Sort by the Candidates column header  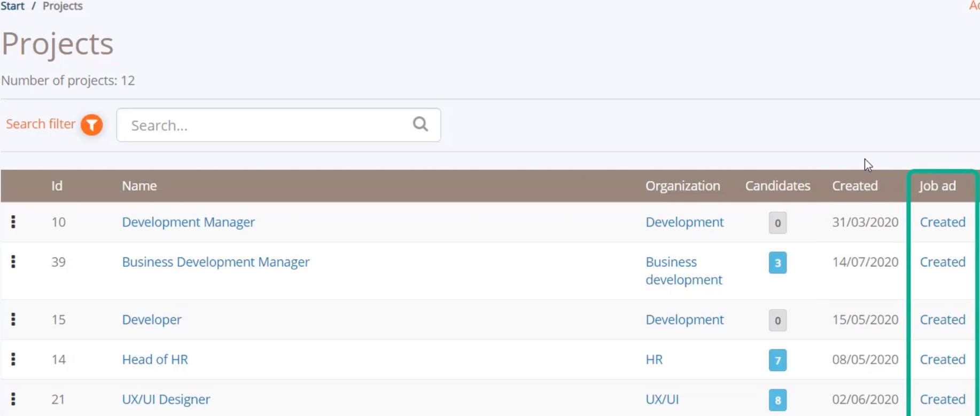coord(777,186)
